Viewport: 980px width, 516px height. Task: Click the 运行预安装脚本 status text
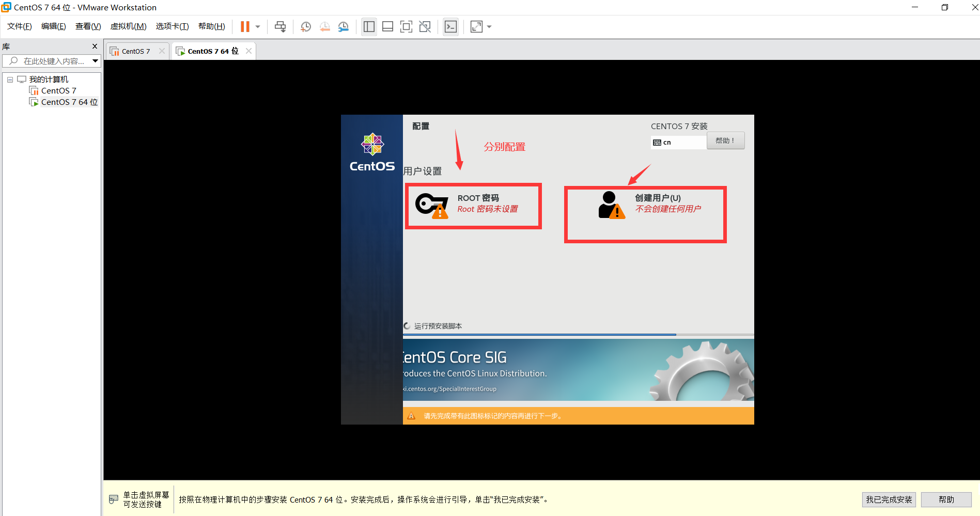click(x=438, y=326)
